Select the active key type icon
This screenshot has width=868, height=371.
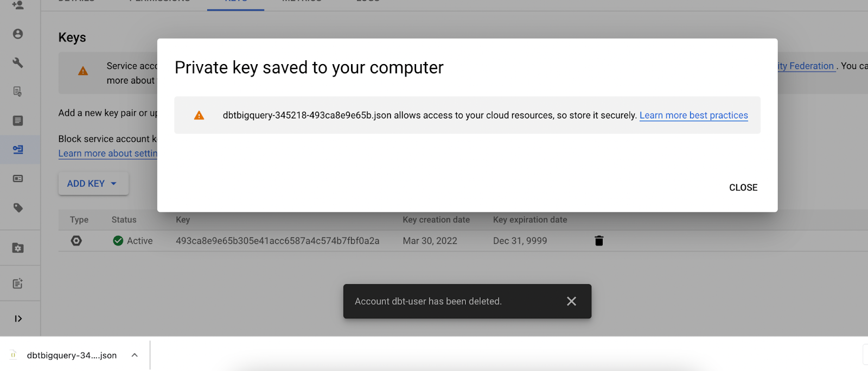(76, 241)
